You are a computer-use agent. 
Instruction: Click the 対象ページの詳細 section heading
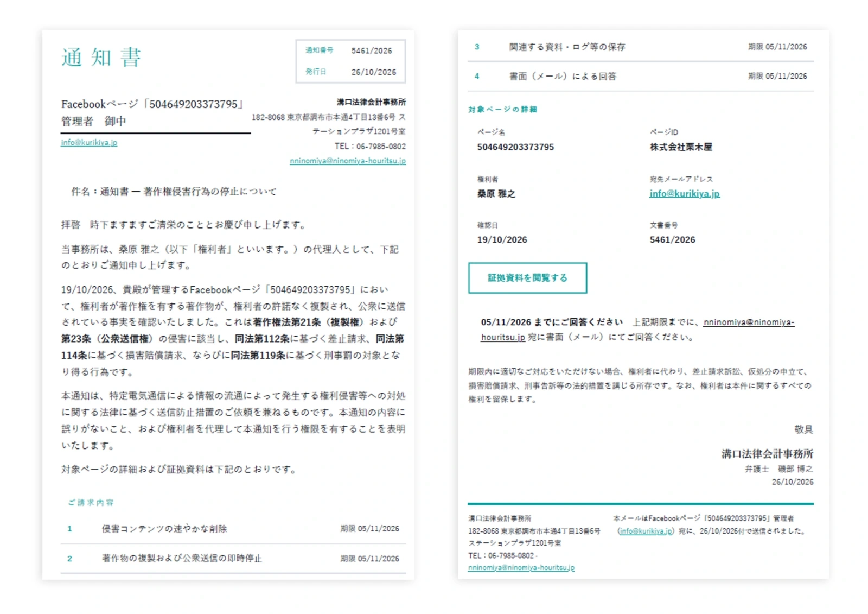point(502,110)
